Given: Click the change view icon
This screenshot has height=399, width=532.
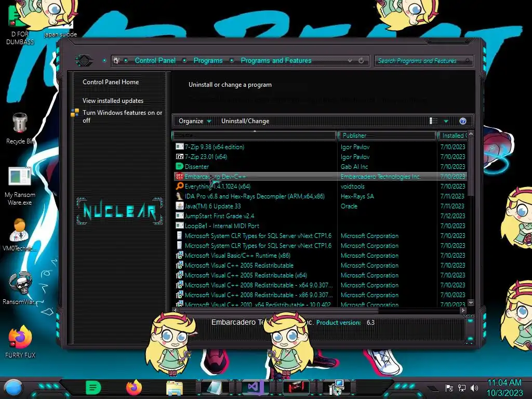Looking at the screenshot, I should [x=434, y=121].
